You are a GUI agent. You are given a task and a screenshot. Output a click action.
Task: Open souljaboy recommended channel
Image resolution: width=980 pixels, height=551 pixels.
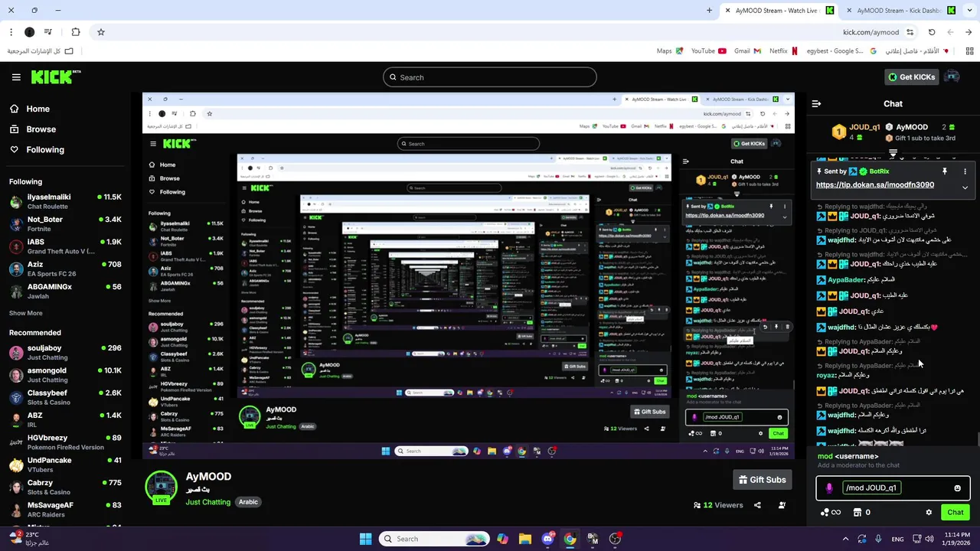coord(65,353)
